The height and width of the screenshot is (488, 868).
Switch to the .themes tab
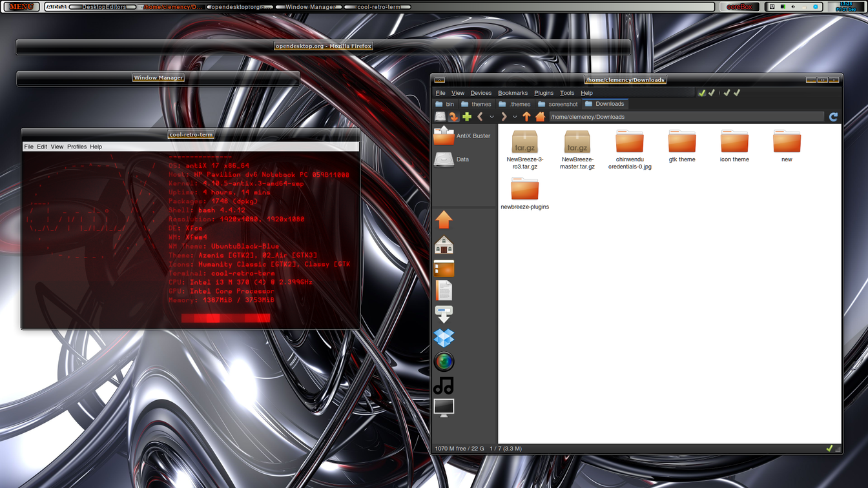tap(514, 104)
